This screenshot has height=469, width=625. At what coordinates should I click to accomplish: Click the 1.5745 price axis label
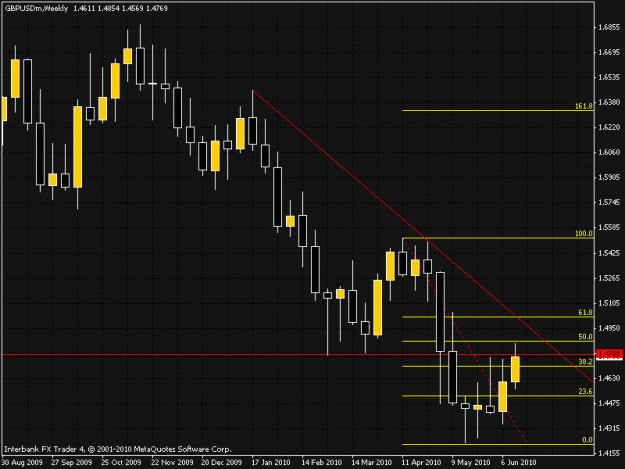point(609,202)
